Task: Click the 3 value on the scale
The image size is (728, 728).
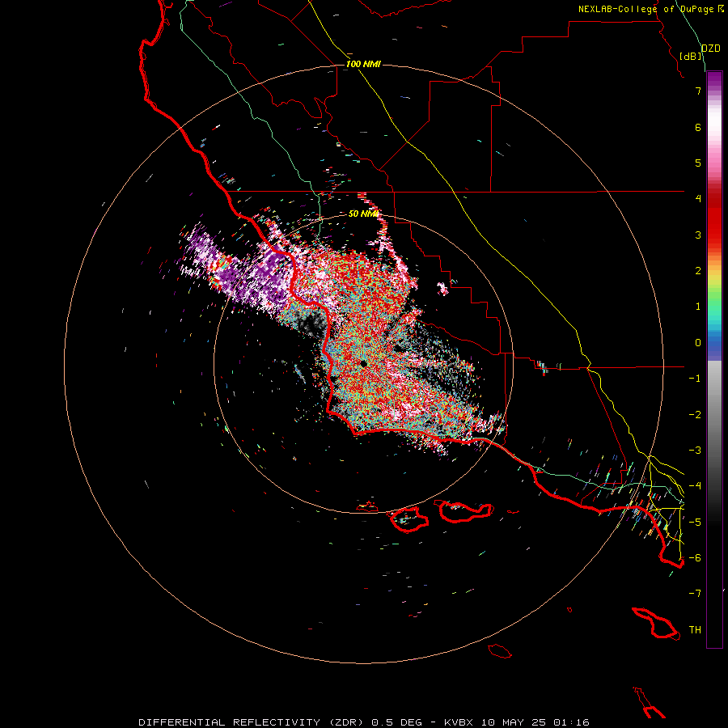Action: point(698,235)
